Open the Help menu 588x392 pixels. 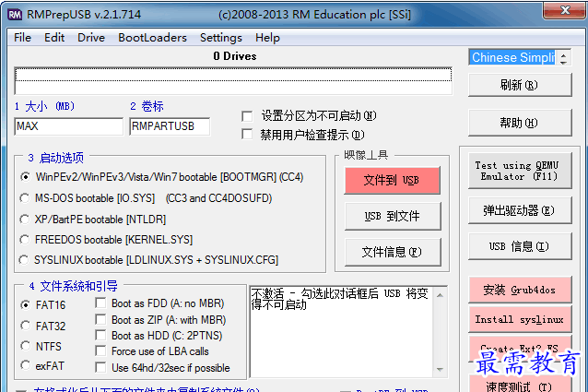(x=267, y=38)
